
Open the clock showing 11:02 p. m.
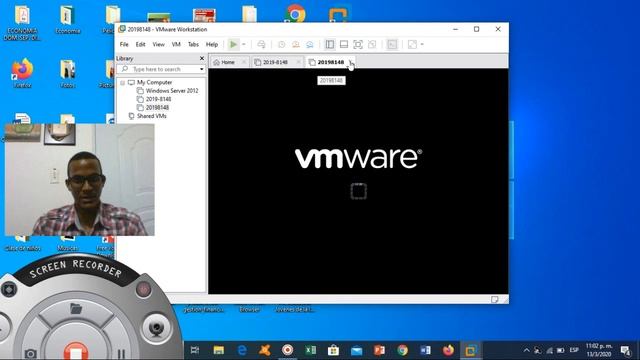click(x=599, y=350)
